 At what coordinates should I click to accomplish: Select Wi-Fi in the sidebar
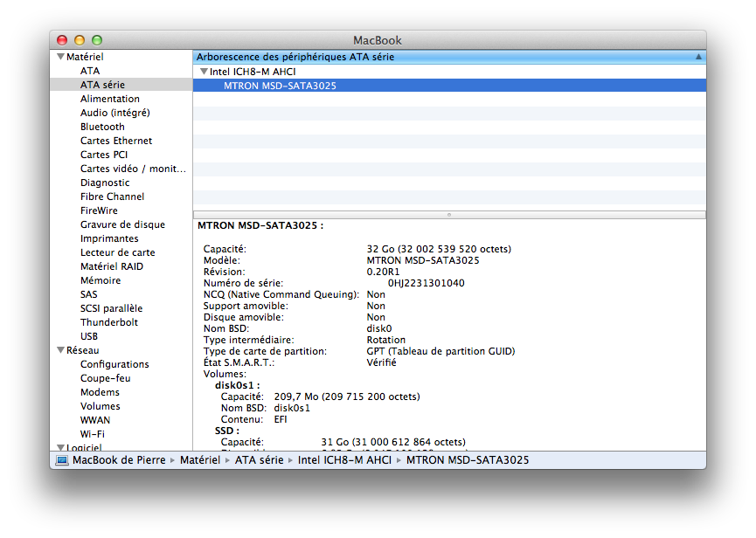point(93,434)
